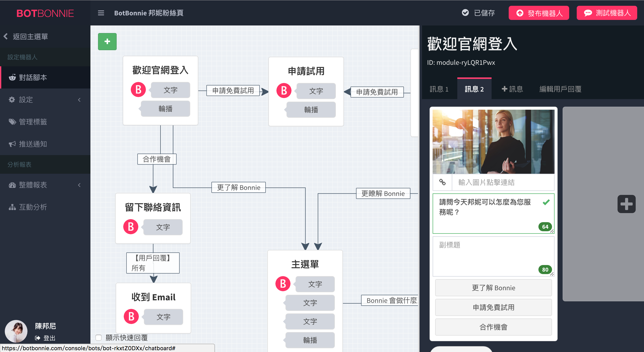The width and height of the screenshot is (644, 352).
Task: Click the green add module button
Action: coord(107,42)
